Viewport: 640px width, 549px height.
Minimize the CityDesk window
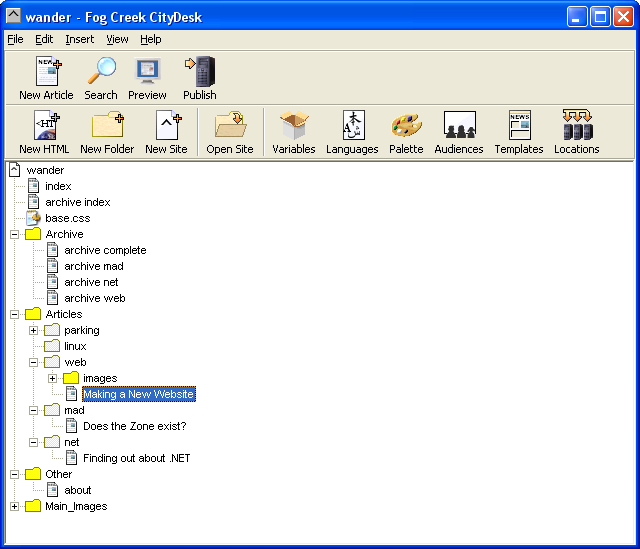[577, 17]
